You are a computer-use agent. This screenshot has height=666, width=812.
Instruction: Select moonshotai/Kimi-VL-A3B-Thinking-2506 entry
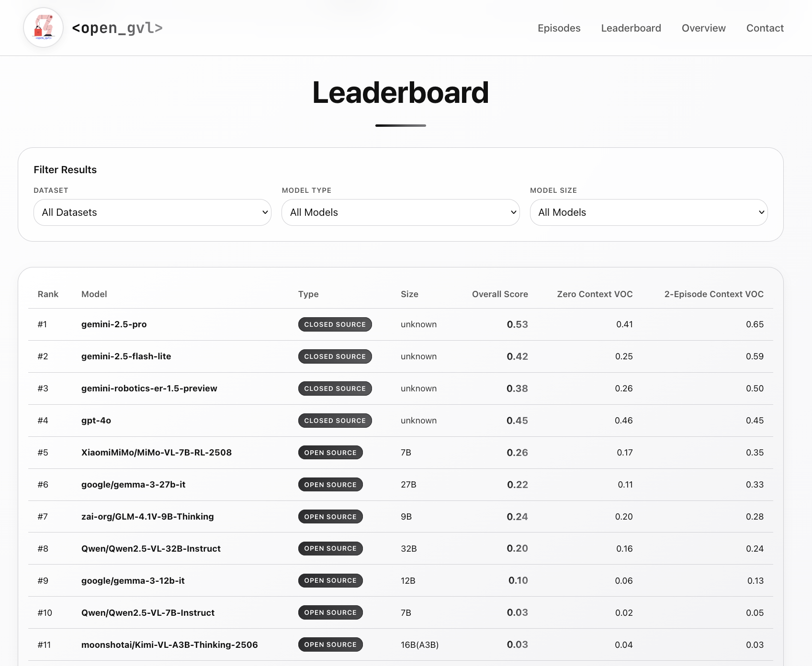pos(169,644)
